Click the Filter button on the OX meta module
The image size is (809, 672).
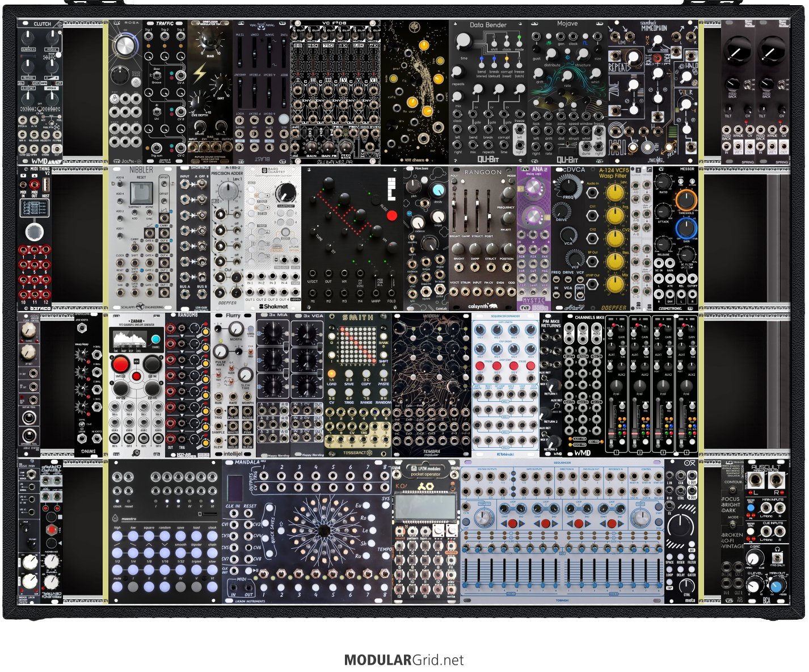[x=691, y=556]
